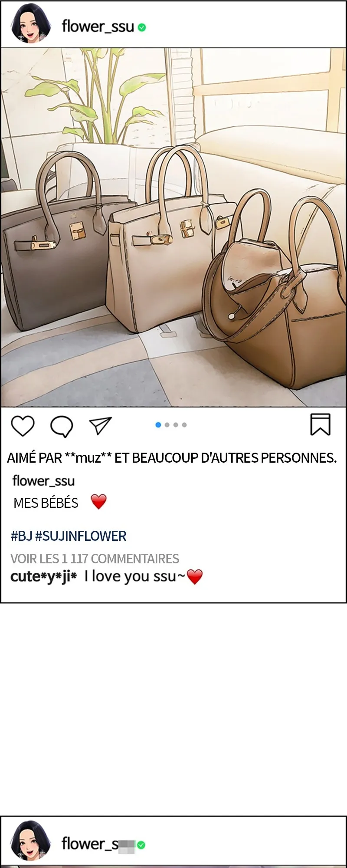This screenshot has width=347, height=868.
Task: Open the #BJ hashtag
Action: [x=22, y=536]
